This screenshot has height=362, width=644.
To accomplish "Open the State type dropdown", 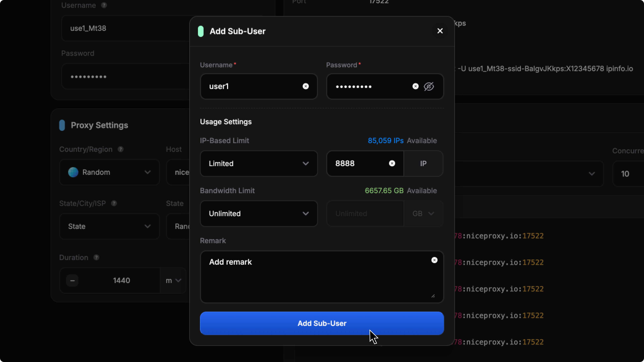I will click(109, 226).
